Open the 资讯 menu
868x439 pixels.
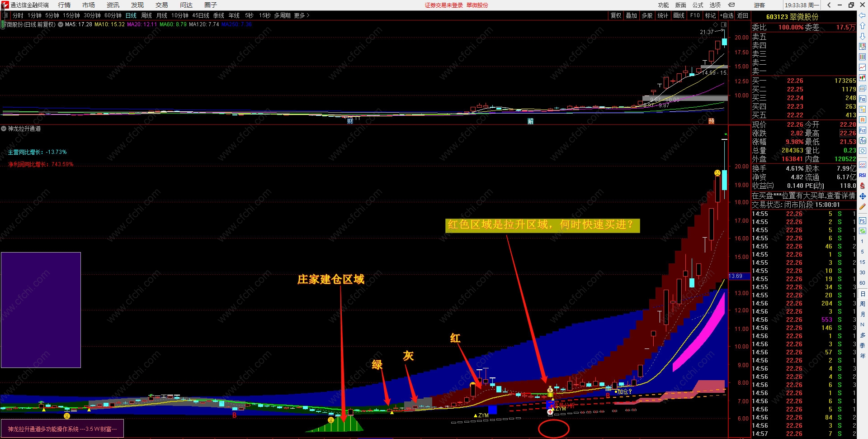[x=113, y=5]
